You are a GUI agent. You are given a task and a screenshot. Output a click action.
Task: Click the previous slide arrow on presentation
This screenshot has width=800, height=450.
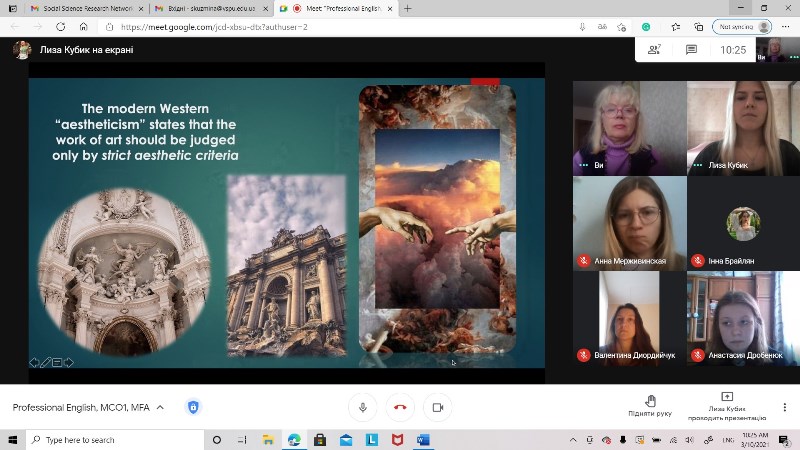(x=34, y=363)
